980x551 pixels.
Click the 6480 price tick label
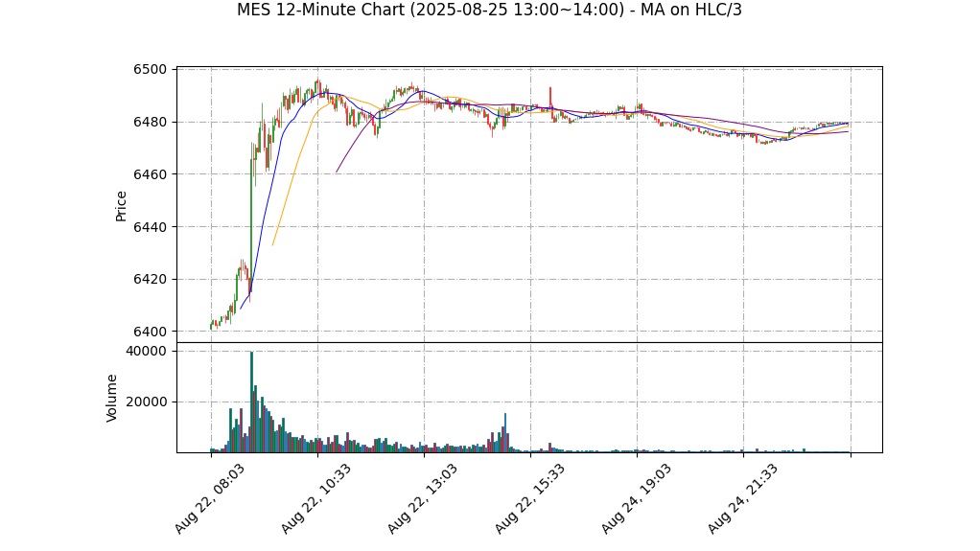150,122
